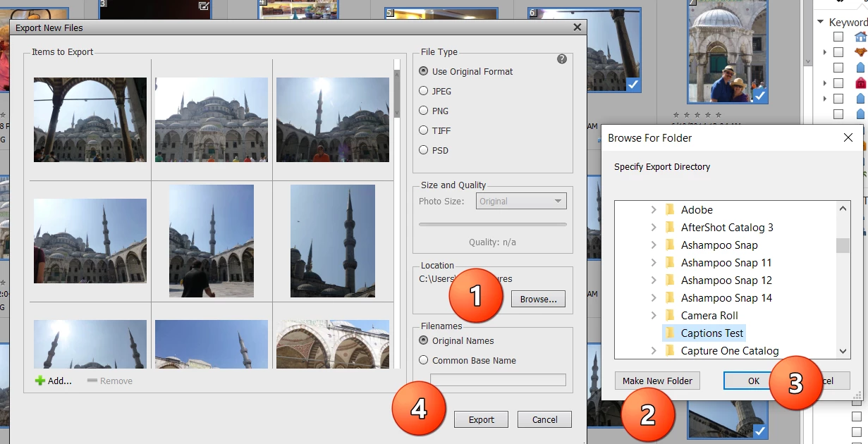The width and height of the screenshot is (868, 444).
Task: Select the couple at fountain background photo
Action: coord(728,51)
